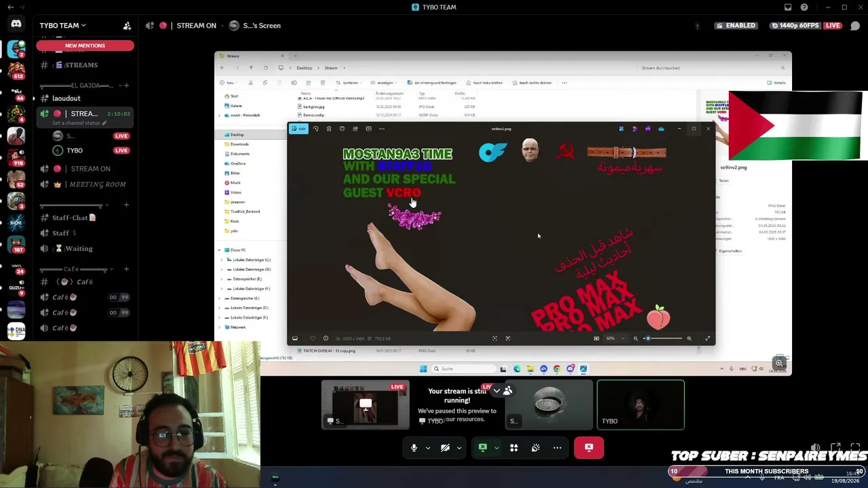The width and height of the screenshot is (868, 488).
Task: Toggle the Photos filmstrip icon at bottom left
Action: click(x=295, y=338)
